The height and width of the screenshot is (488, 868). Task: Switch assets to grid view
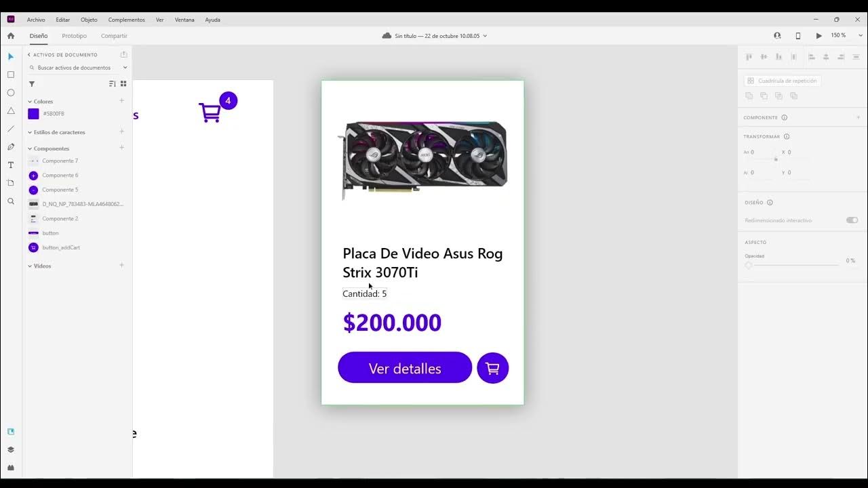click(123, 84)
